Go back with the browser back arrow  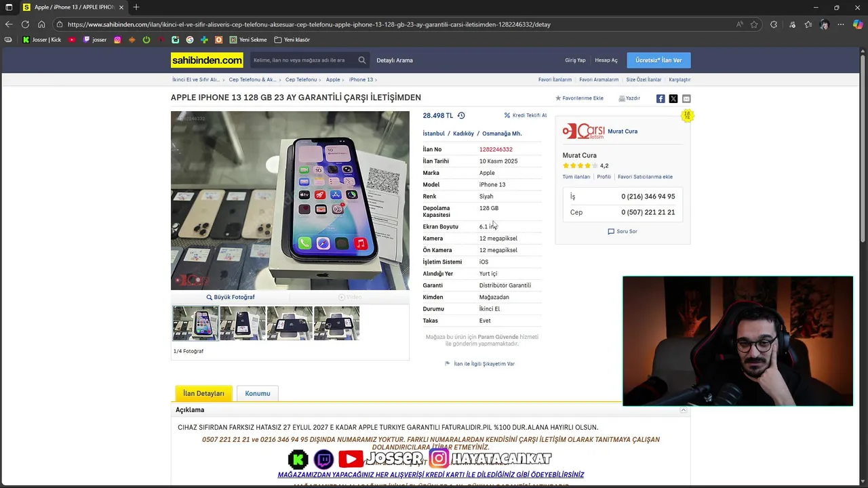8,24
